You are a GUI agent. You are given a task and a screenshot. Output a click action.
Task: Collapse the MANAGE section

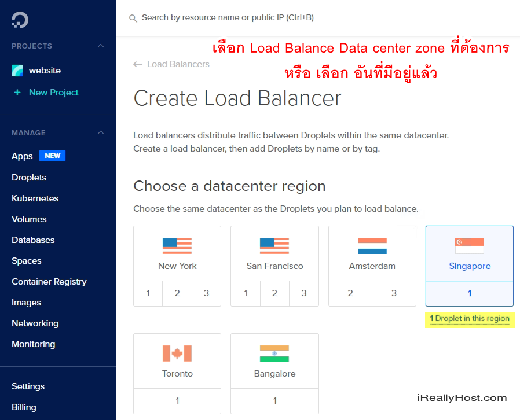point(101,132)
